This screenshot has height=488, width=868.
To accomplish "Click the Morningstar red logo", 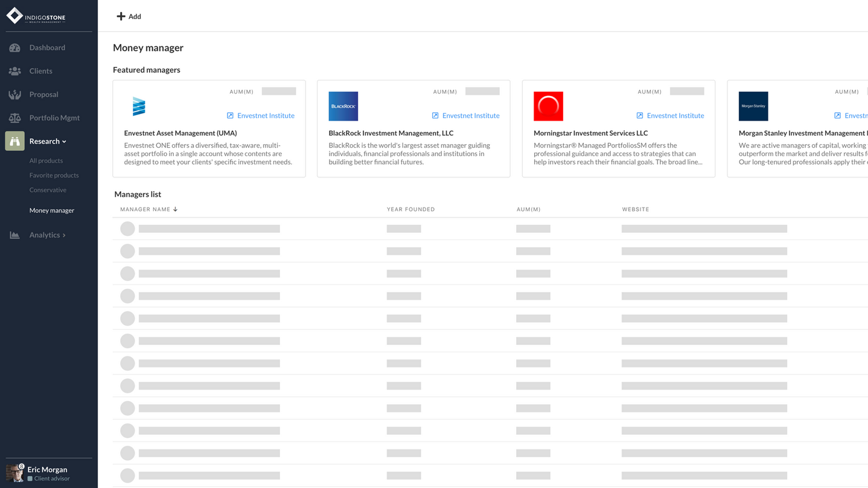I will tap(548, 106).
